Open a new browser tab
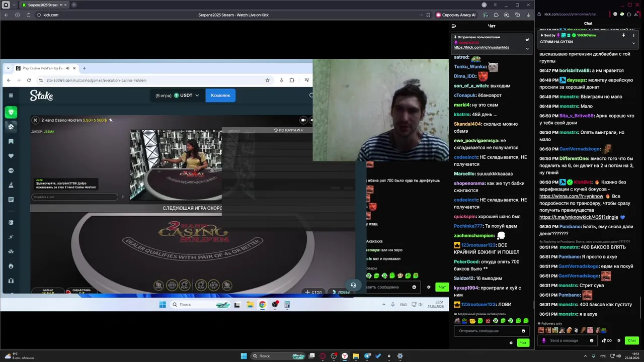Viewport: 644px width, 362px height. click(74, 5)
